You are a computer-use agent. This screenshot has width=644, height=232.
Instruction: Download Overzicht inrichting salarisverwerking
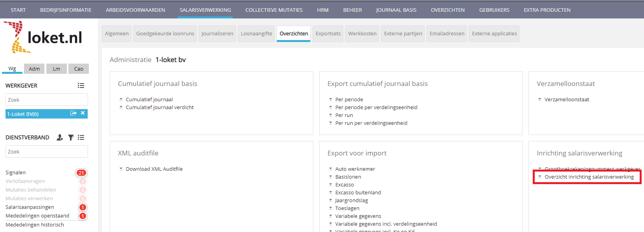pyautogui.click(x=589, y=177)
